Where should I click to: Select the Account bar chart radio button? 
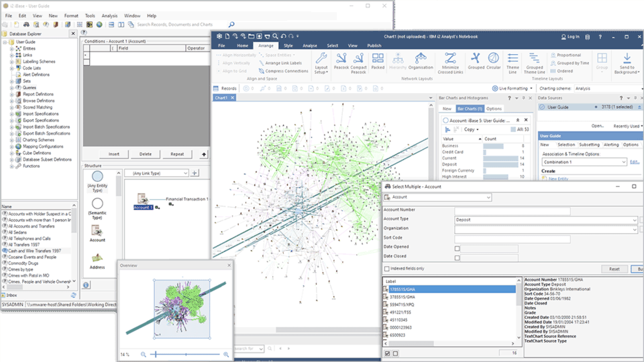(445, 120)
